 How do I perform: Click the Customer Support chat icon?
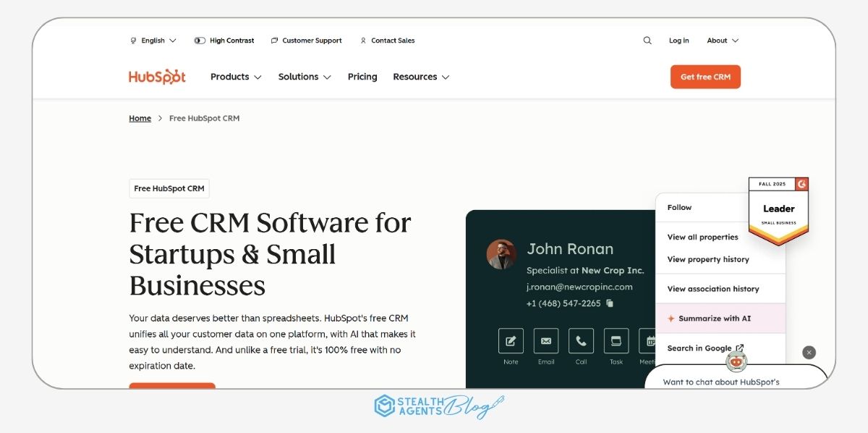[273, 41]
